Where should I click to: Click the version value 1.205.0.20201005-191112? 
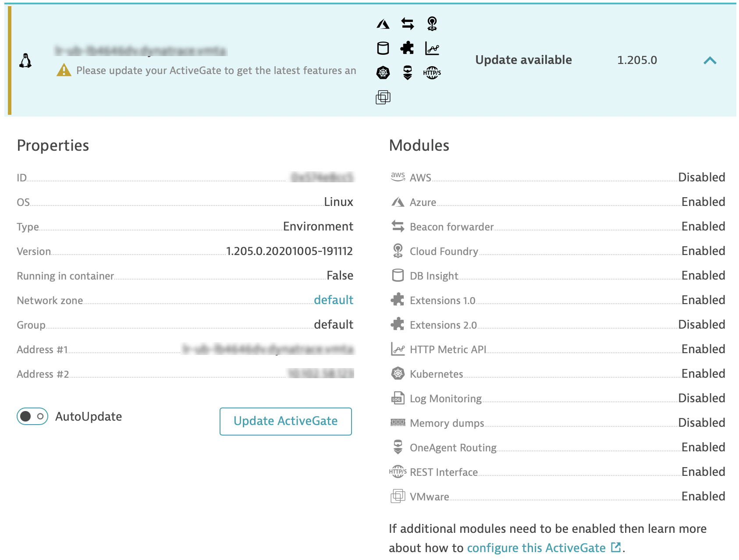[289, 251]
